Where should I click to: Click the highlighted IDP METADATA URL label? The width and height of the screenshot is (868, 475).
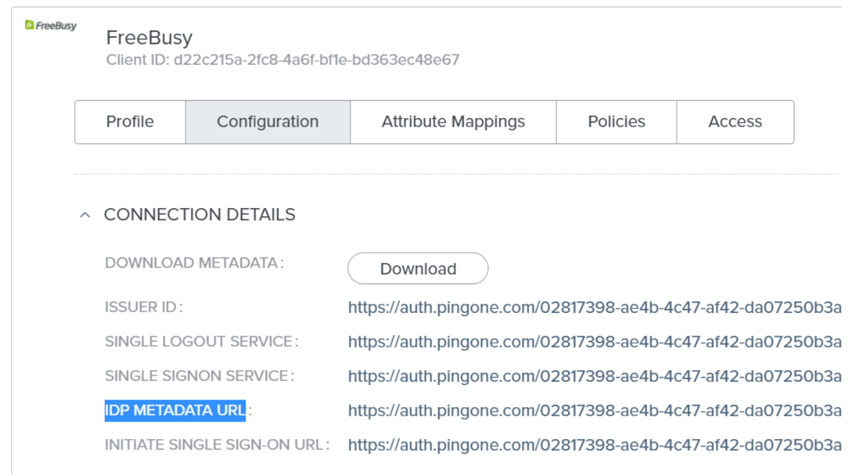tap(175, 410)
